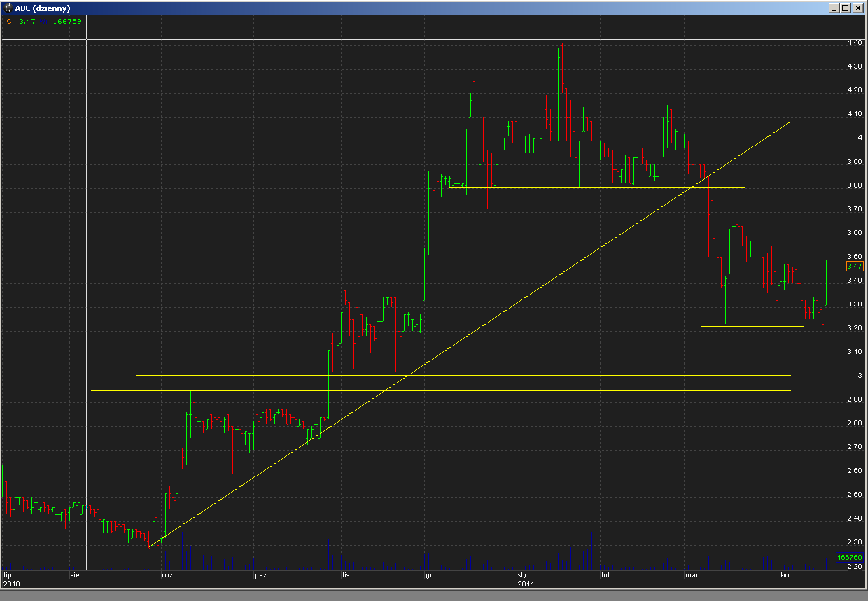Click the 3.70 price axis label
Screen dimensions: 868x601
(854, 209)
